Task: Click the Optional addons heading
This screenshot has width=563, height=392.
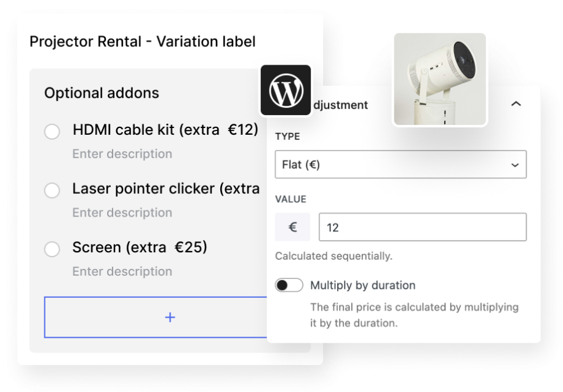Action: coord(102,93)
